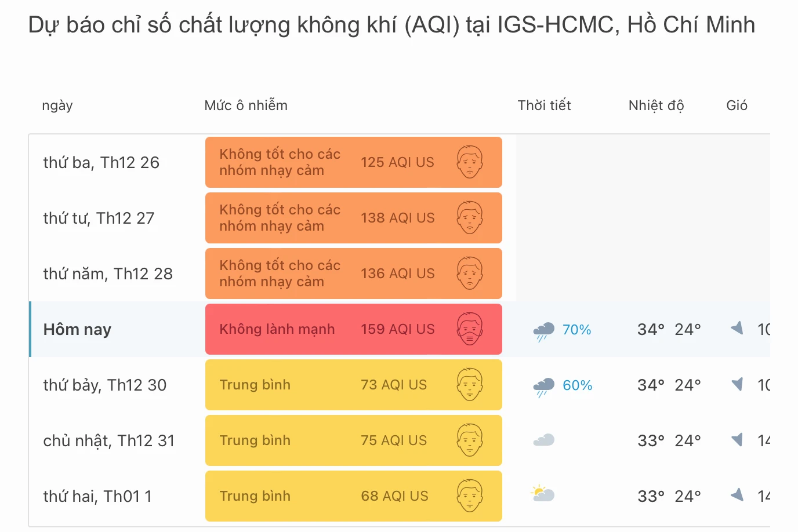The width and height of the screenshot is (798, 532).
Task: Click the masked face icon for Hôm nay
Action: click(x=470, y=329)
